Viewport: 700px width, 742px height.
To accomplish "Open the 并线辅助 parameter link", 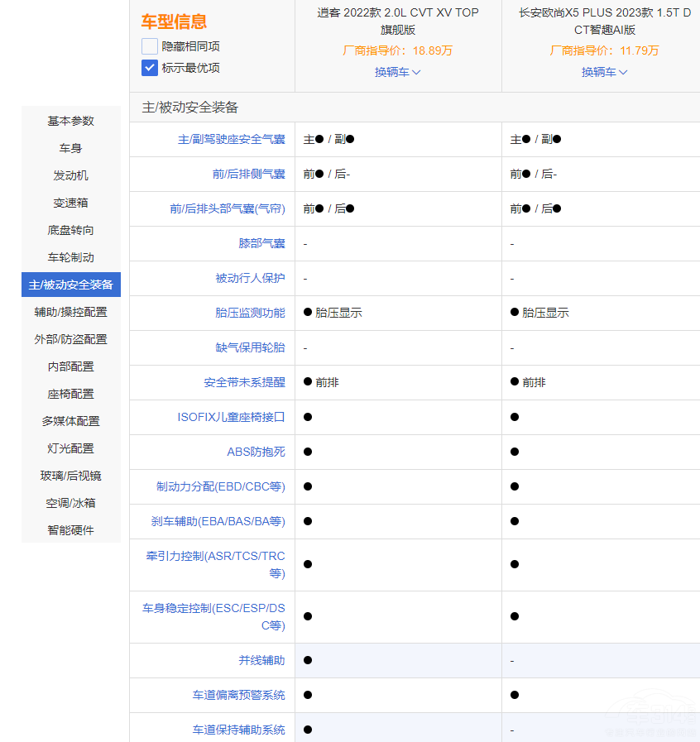I will [x=261, y=660].
